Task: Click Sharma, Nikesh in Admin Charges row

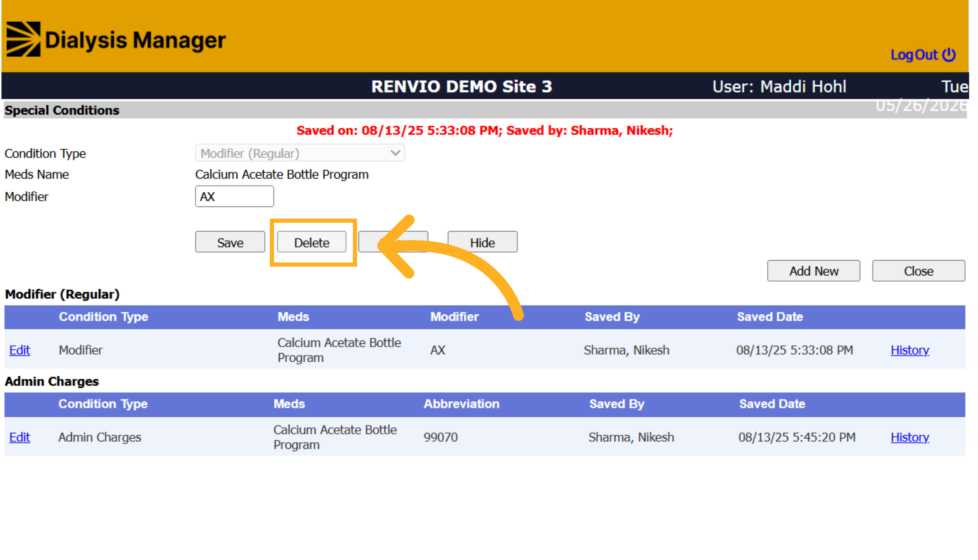Action: tap(631, 437)
